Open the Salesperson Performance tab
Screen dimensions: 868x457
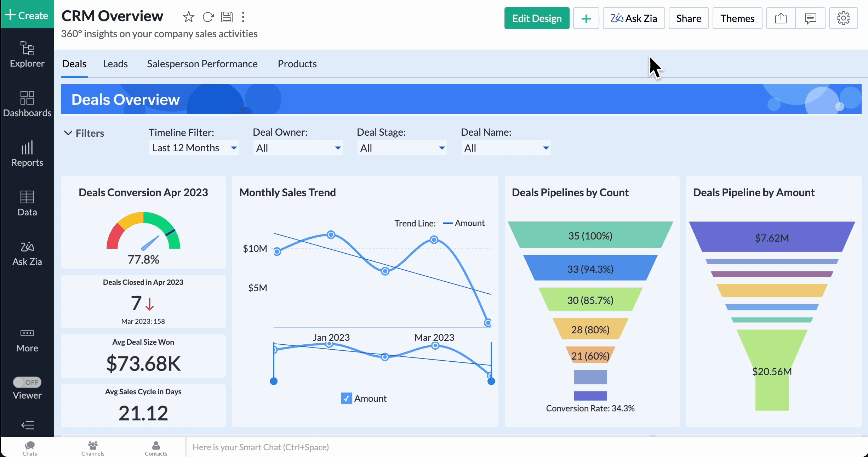[202, 64]
